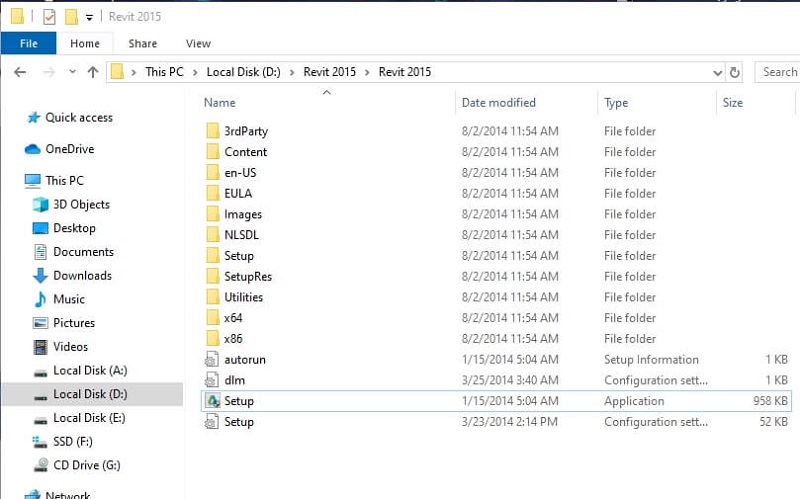Expand the address bar history dropdown
Image resolution: width=800 pixels, height=499 pixels.
716,72
